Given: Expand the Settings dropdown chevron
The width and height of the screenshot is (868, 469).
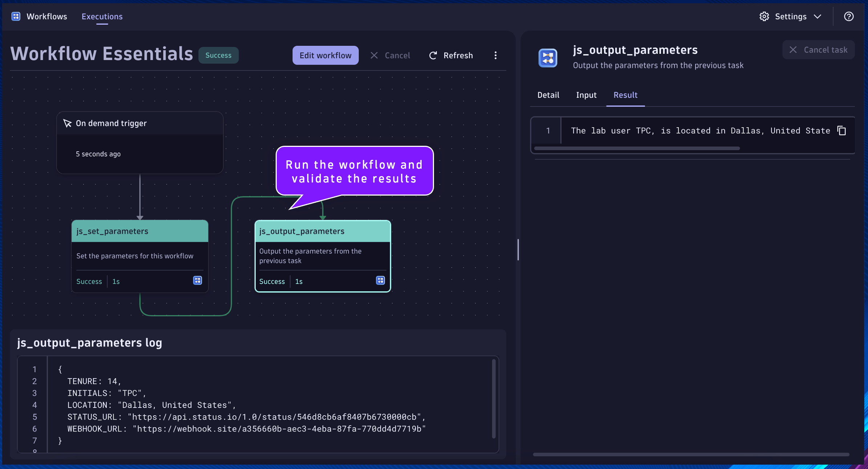Looking at the screenshot, I should 818,16.
